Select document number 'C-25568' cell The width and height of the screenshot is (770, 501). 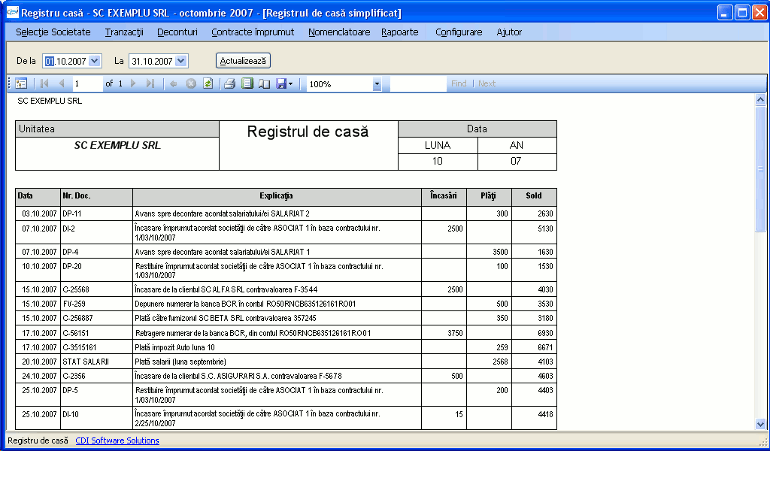tap(96, 289)
